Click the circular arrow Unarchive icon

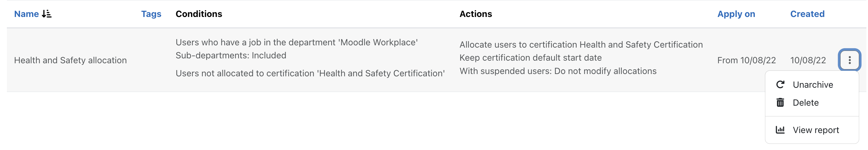pyautogui.click(x=780, y=84)
